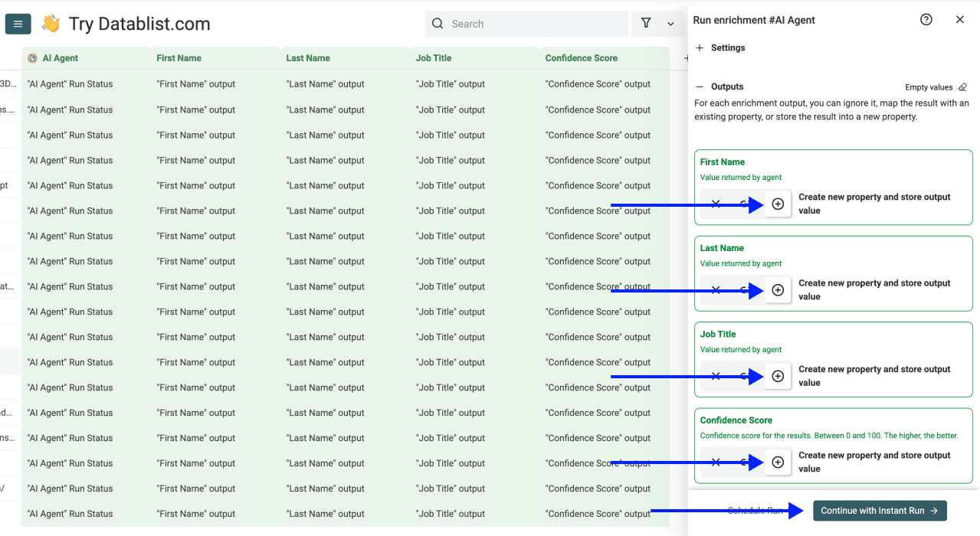Click the Empty values eraser icon

click(x=962, y=87)
